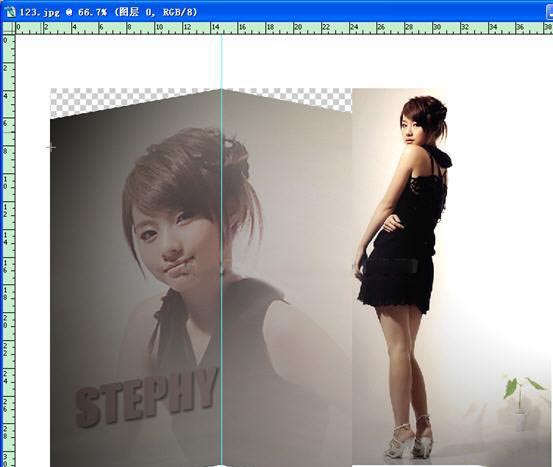Click the green potted plant in the photo

tap(523, 403)
